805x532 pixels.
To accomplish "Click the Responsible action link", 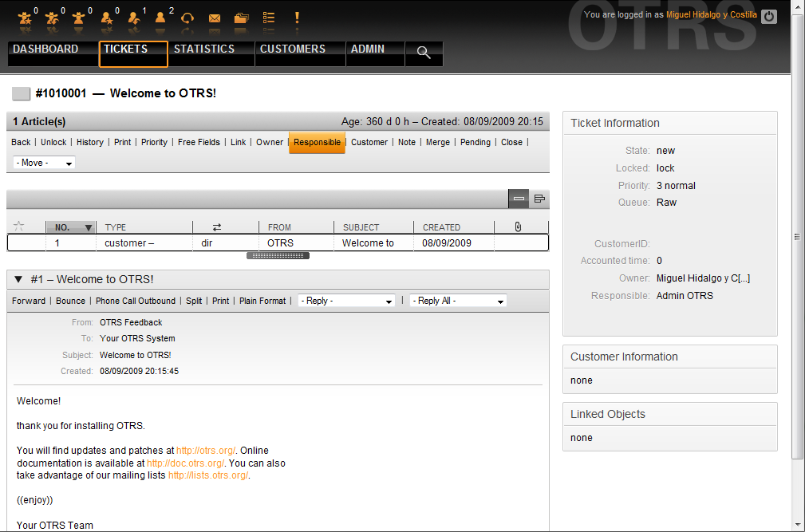I will pos(317,143).
